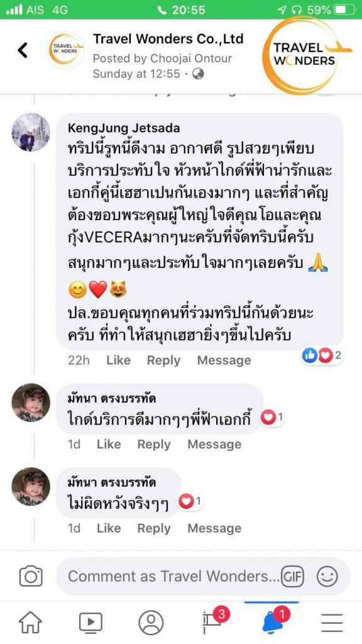362x644 pixels.
Task: Like KengJung Jetsada's comment
Action: click(x=118, y=360)
